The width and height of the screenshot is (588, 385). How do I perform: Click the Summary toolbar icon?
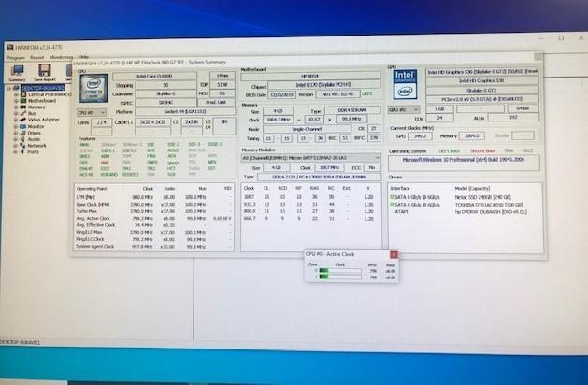[x=17, y=70]
